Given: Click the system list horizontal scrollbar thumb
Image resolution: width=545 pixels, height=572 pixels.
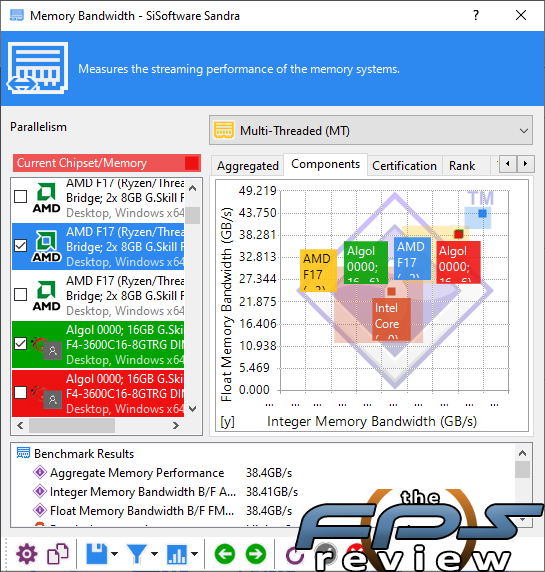Looking at the screenshot, I should (72, 425).
